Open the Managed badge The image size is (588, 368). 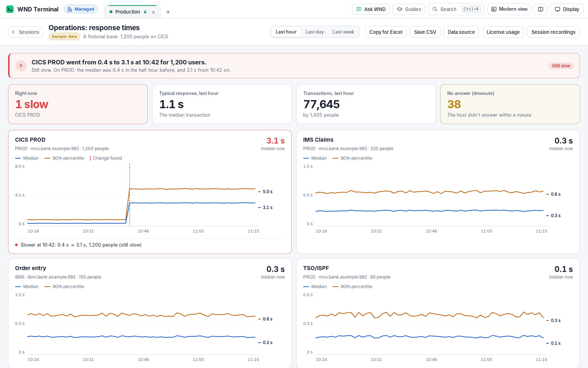tap(81, 9)
